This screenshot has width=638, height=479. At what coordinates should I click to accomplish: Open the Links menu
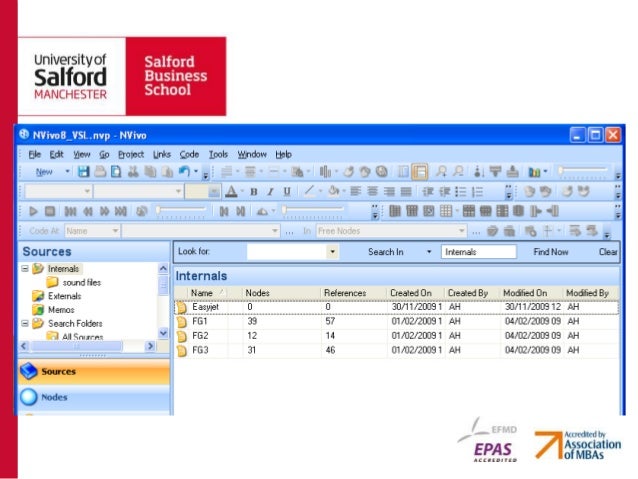click(162, 154)
